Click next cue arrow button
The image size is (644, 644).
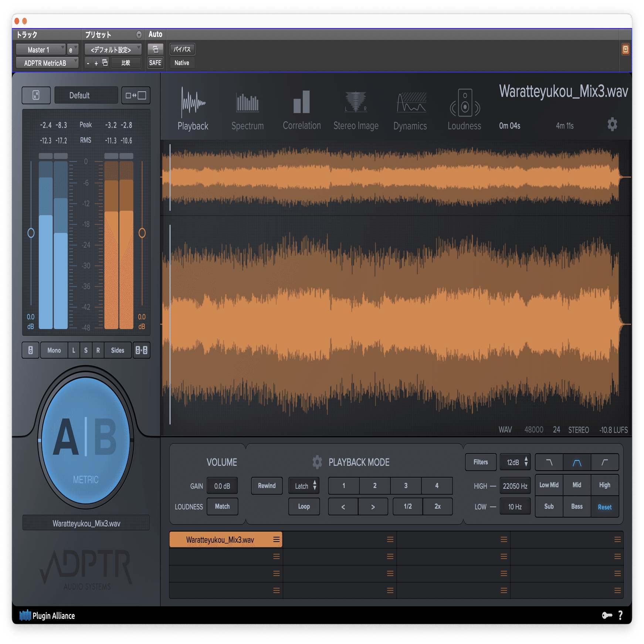pyautogui.click(x=373, y=506)
